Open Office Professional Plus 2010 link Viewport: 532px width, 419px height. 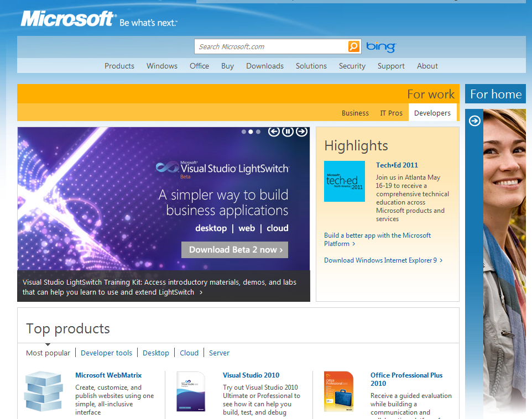406,379
